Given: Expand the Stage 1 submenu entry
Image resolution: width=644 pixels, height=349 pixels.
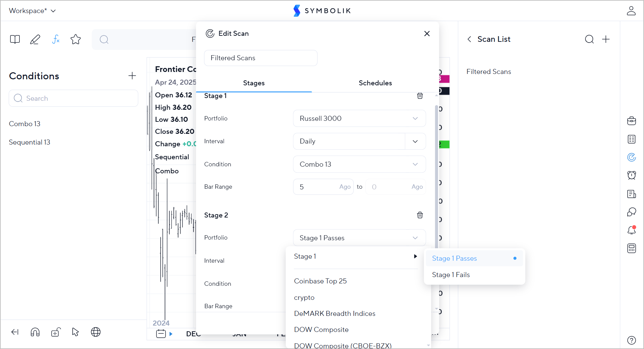Looking at the screenshot, I should point(355,256).
